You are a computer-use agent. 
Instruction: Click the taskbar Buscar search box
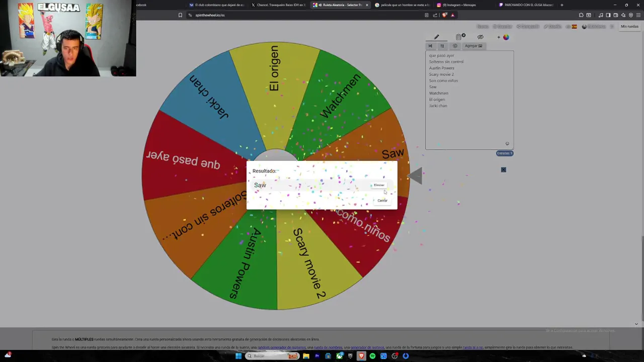[272, 356]
